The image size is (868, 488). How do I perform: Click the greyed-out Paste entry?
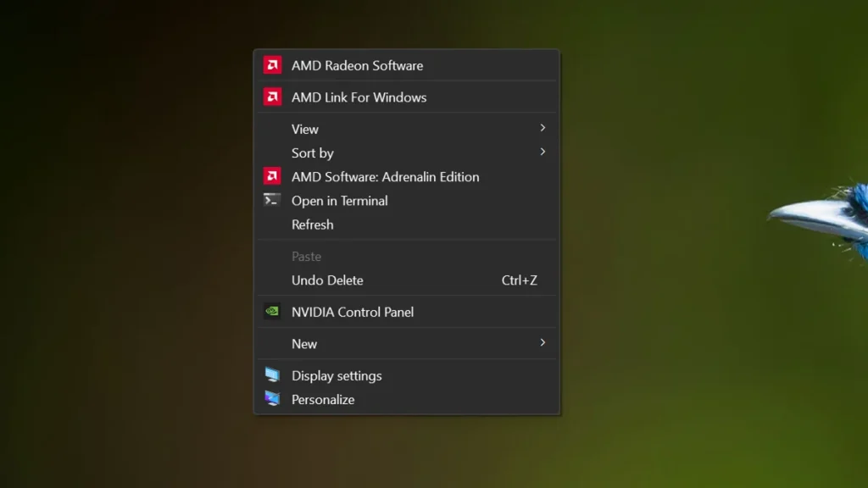406,256
